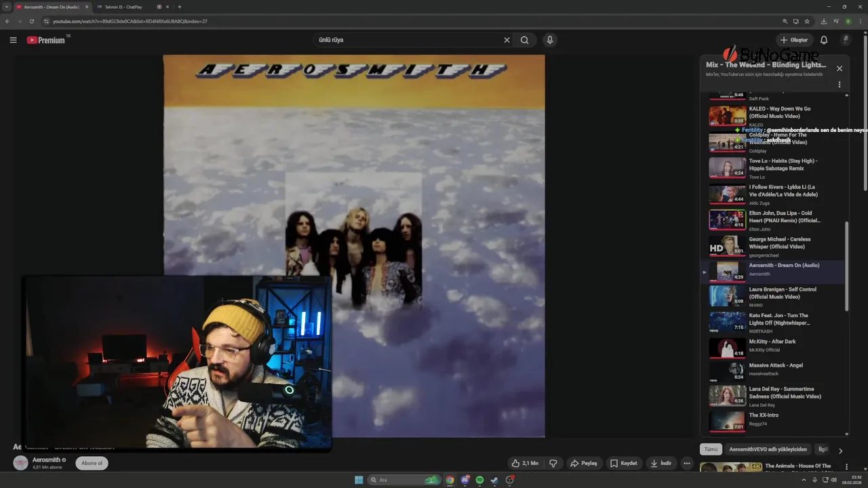Play George Michael - Careless Whisper
The image size is (868, 488).
[x=773, y=247]
